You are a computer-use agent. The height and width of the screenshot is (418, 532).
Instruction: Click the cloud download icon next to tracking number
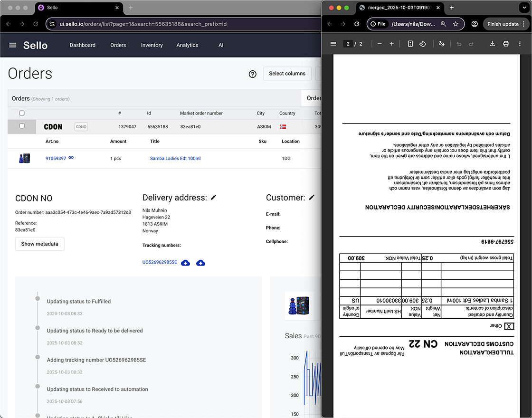pos(185,263)
